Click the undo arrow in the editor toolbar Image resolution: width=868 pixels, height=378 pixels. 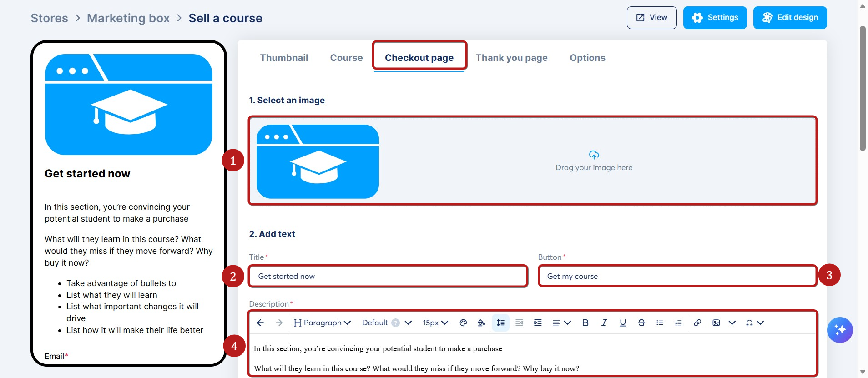click(260, 323)
